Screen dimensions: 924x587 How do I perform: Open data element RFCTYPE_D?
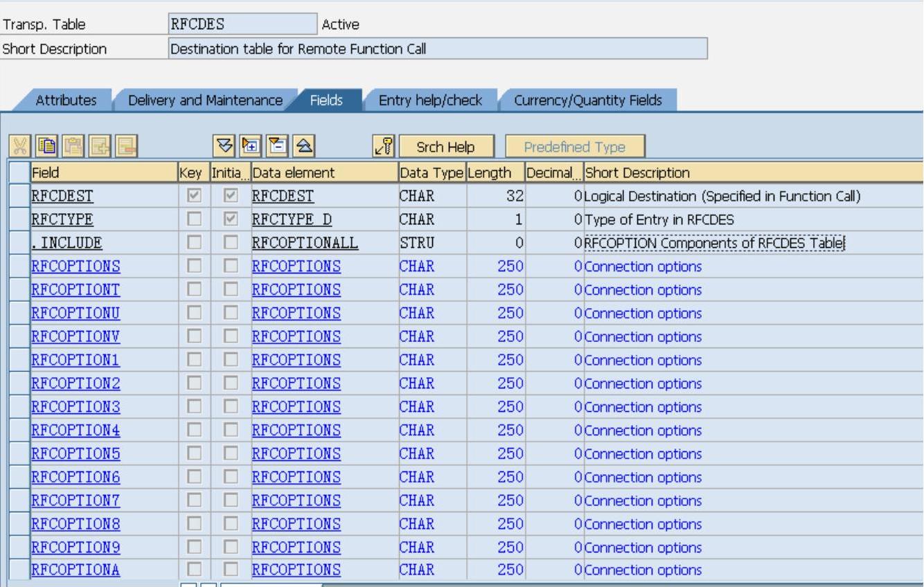tap(292, 219)
